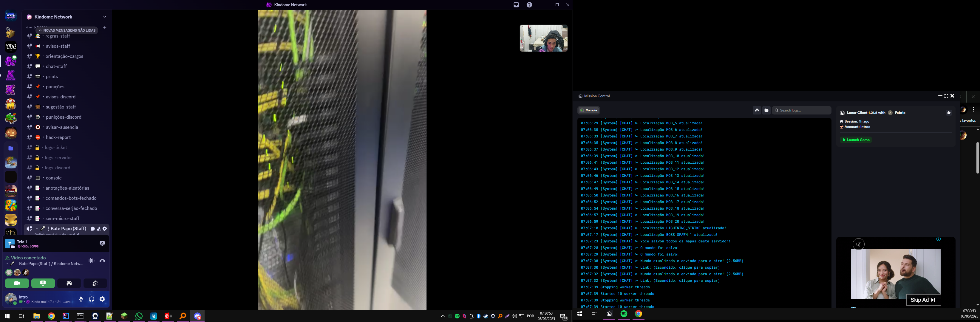Open Spotify from the second taskbar
The height and width of the screenshot is (322, 980).
point(624,314)
